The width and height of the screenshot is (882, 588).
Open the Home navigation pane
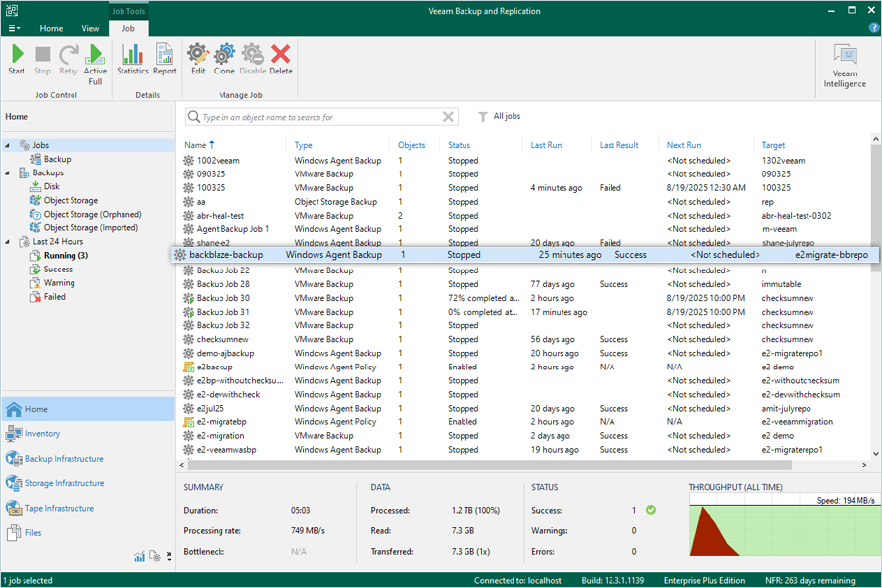[x=88, y=409]
